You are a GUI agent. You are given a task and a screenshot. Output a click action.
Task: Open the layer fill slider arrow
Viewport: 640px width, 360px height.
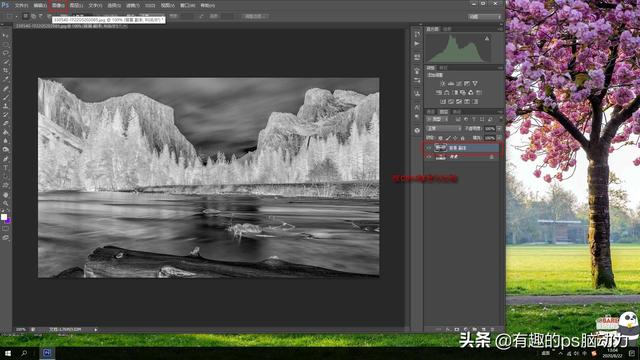tap(499, 138)
